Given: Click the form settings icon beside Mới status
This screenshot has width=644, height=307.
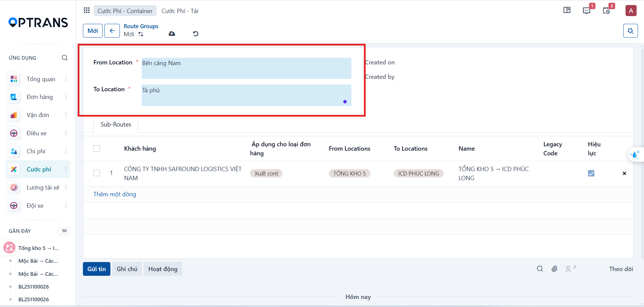Looking at the screenshot, I should [x=141, y=34].
